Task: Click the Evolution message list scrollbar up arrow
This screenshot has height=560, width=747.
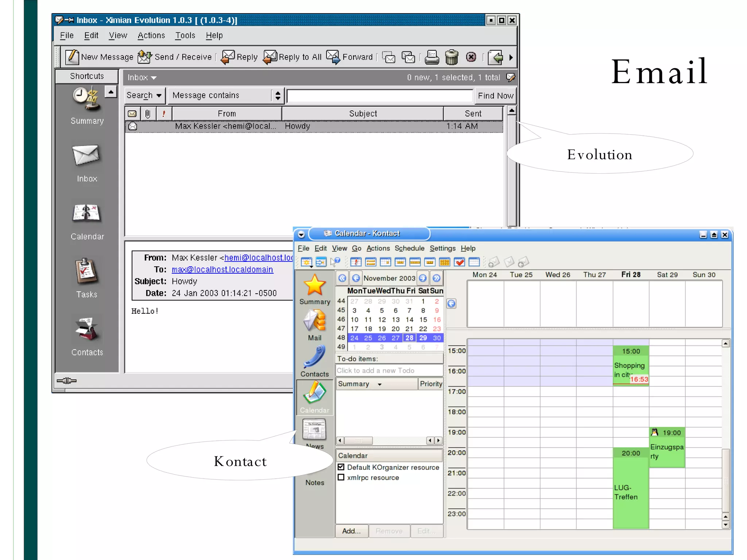Action: point(512,111)
